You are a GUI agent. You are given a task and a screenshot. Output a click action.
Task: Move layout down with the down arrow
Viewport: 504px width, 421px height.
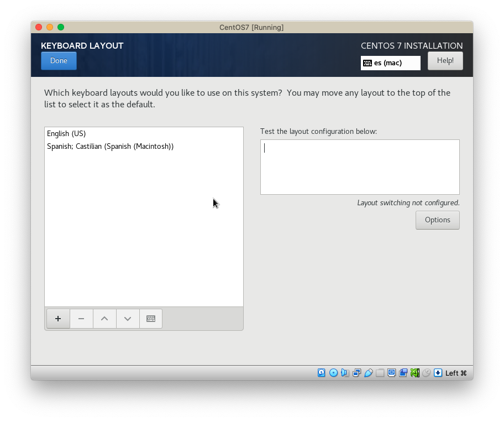pyautogui.click(x=128, y=319)
